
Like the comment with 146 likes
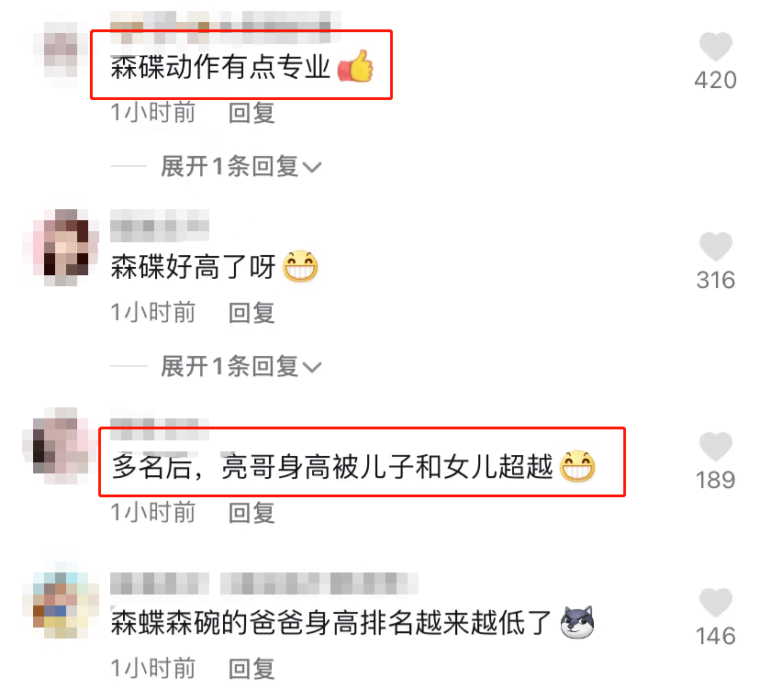coord(715,602)
